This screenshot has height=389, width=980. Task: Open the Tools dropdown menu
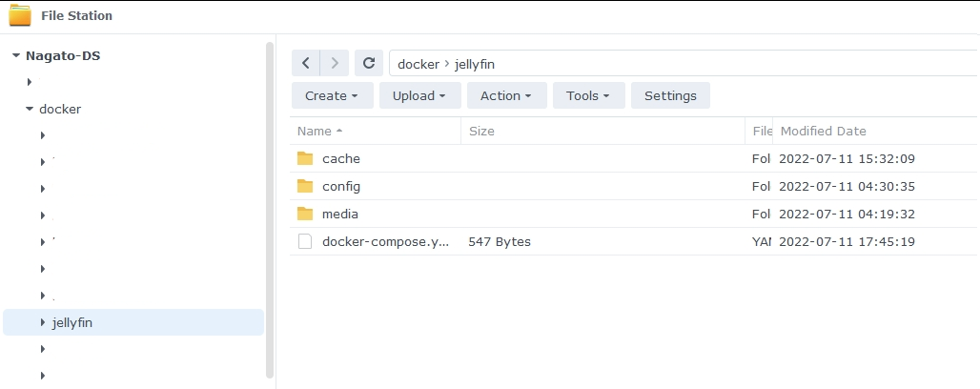(588, 95)
